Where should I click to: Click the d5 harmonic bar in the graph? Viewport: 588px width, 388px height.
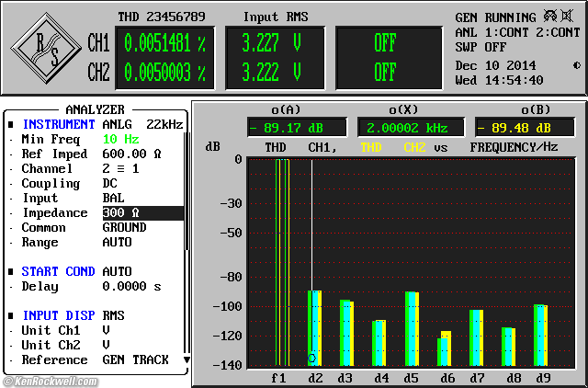click(x=412, y=329)
